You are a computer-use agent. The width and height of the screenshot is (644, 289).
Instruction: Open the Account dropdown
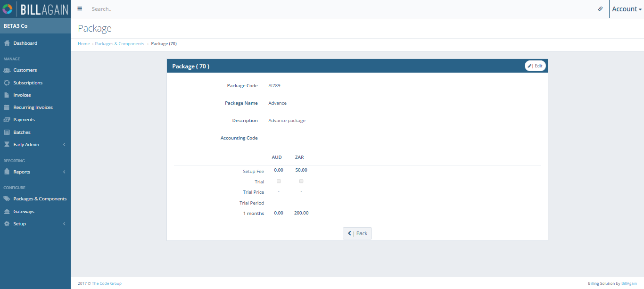tap(627, 9)
